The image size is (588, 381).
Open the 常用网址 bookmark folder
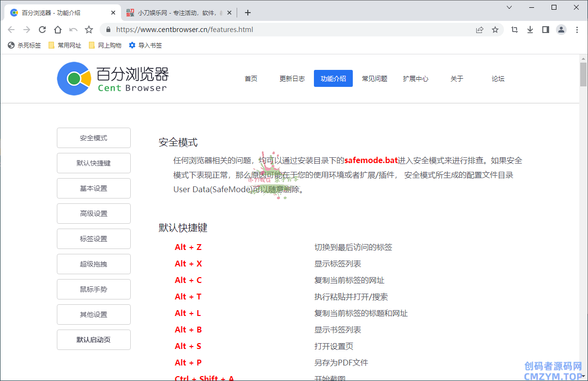(65, 45)
